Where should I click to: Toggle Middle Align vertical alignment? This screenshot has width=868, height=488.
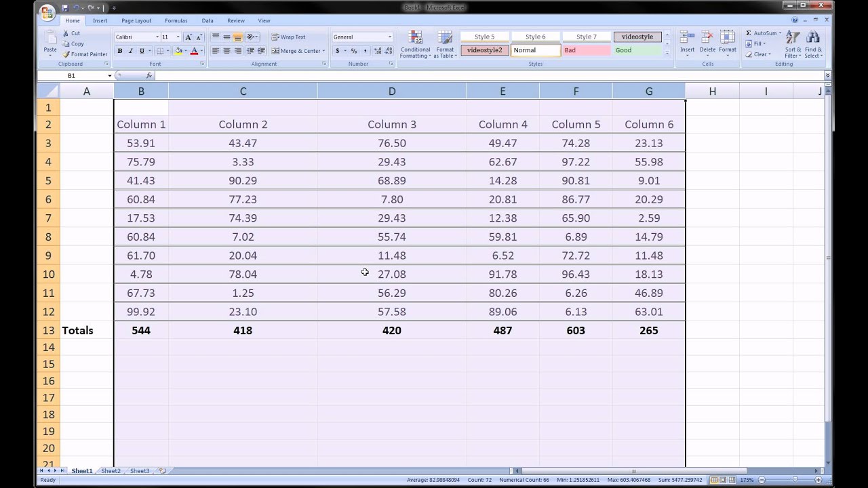coord(226,37)
